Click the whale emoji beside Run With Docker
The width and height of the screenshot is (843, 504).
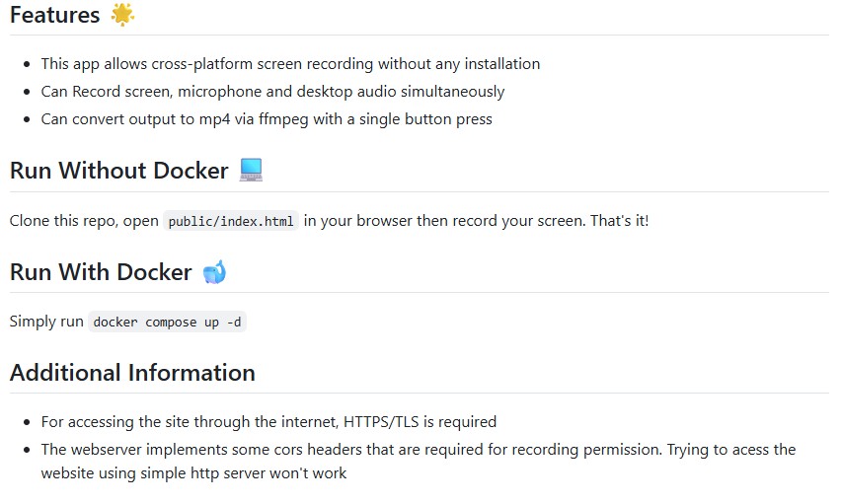[x=214, y=271]
